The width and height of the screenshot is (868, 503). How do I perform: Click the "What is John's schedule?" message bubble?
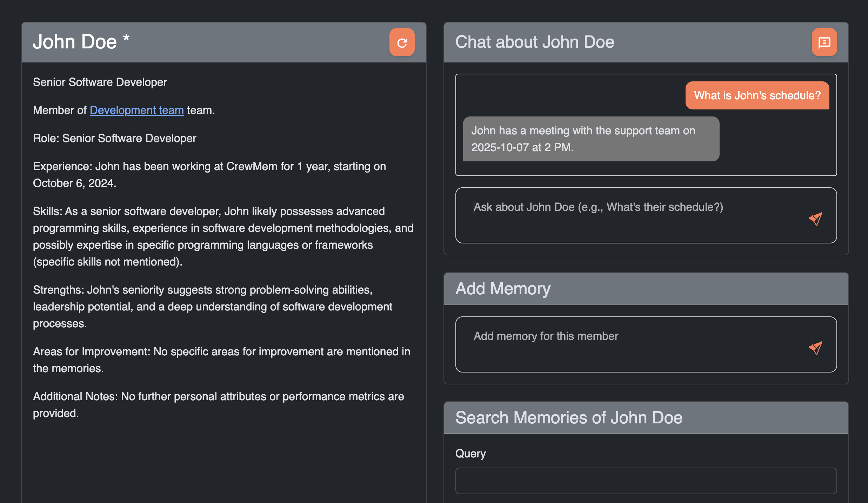coord(757,95)
